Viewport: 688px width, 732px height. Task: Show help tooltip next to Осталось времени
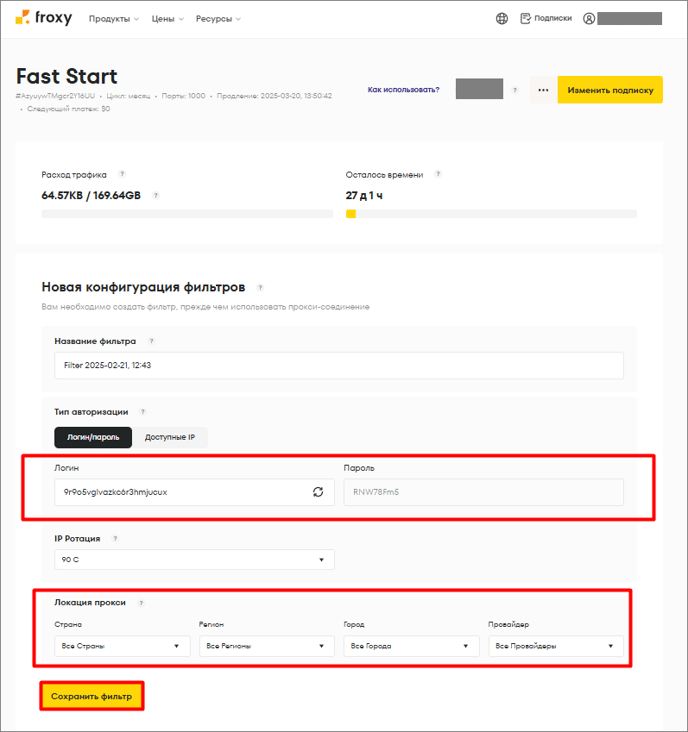(438, 174)
